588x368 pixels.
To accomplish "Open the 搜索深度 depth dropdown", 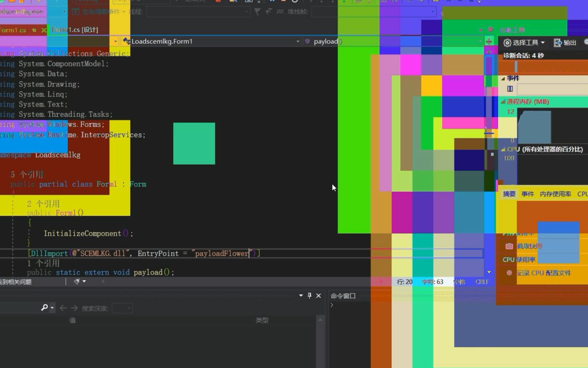I will 122,308.
